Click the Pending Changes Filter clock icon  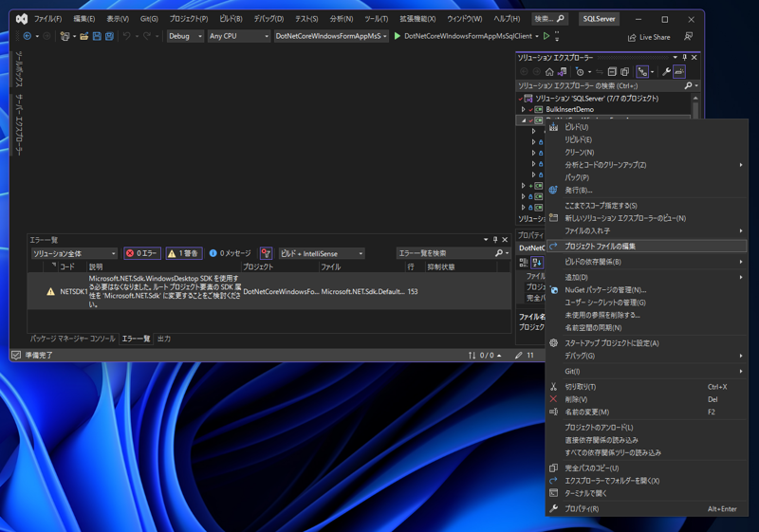580,72
